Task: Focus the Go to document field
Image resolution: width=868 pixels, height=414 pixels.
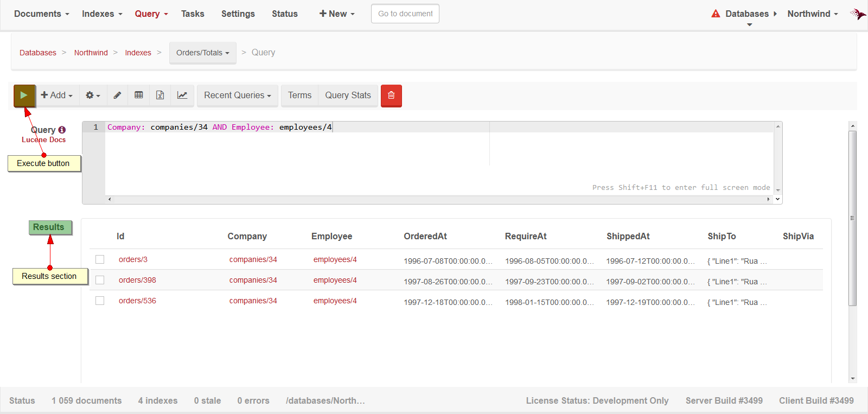Action: (405, 14)
